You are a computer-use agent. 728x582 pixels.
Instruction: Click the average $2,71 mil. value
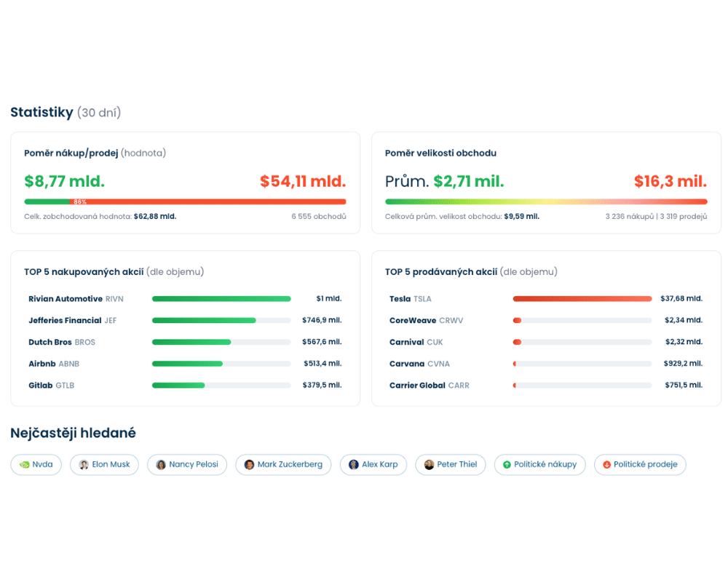point(468,181)
